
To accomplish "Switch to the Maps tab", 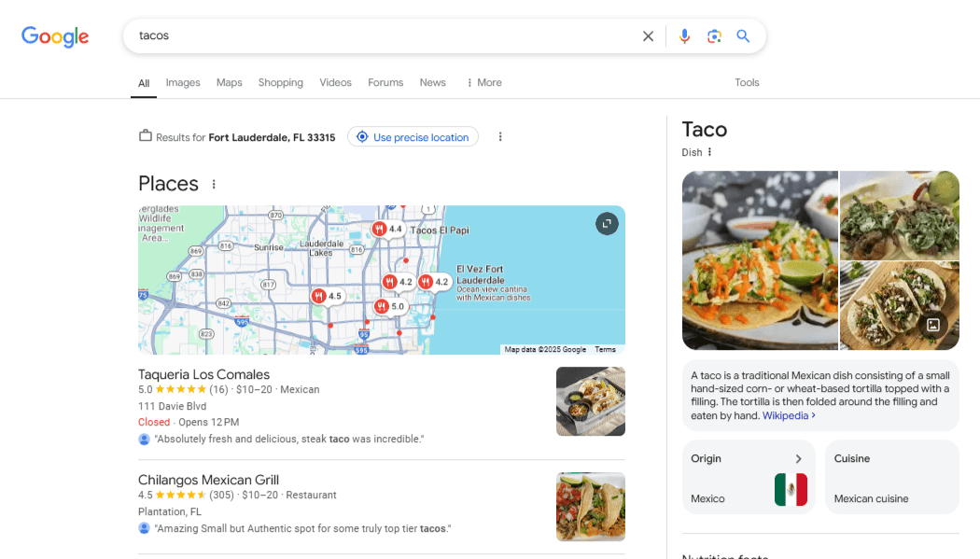I will point(230,82).
